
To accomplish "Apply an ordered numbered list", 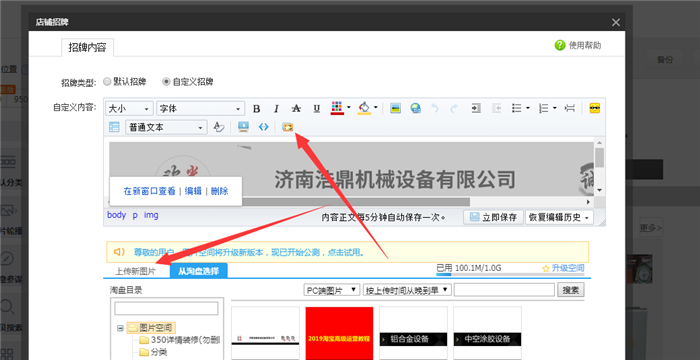I will [x=543, y=108].
